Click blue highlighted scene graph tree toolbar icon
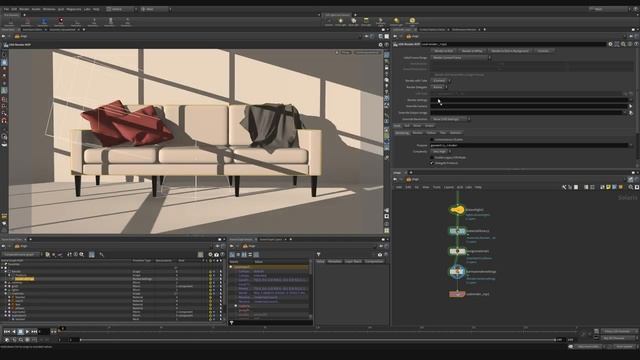Screen dimensions: 640x360 (92, 254)
